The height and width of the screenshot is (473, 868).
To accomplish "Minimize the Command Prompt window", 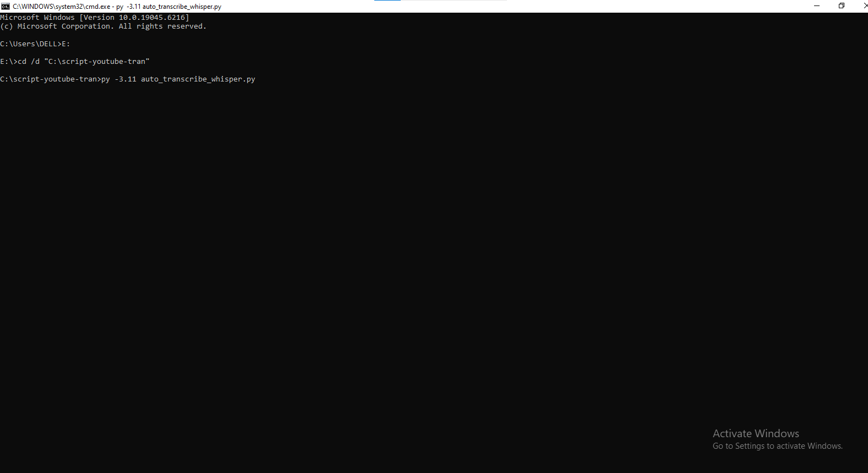I will 817,6.
